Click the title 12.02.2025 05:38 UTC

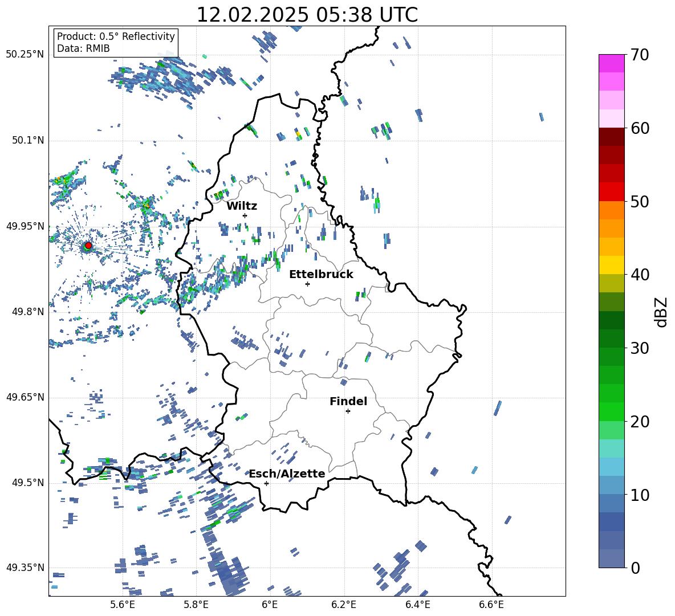pyautogui.click(x=307, y=15)
